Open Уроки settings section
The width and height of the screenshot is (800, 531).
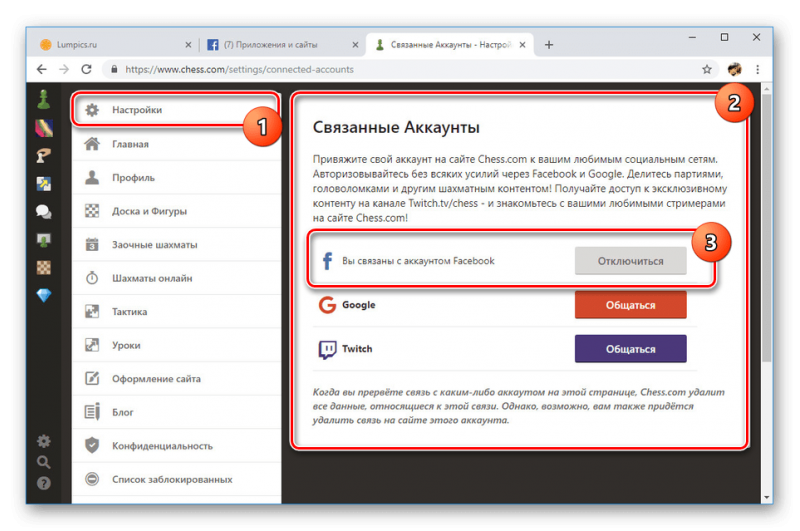coord(177,345)
